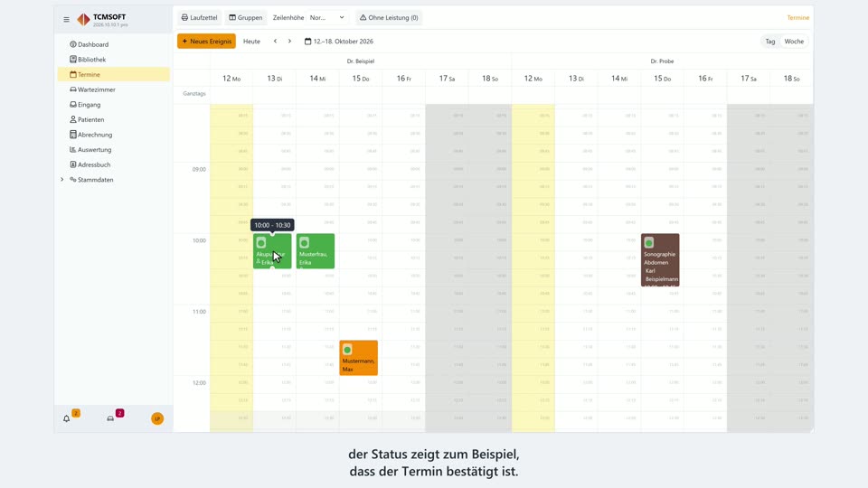Click the Stammdaten sidebar entry

point(95,179)
